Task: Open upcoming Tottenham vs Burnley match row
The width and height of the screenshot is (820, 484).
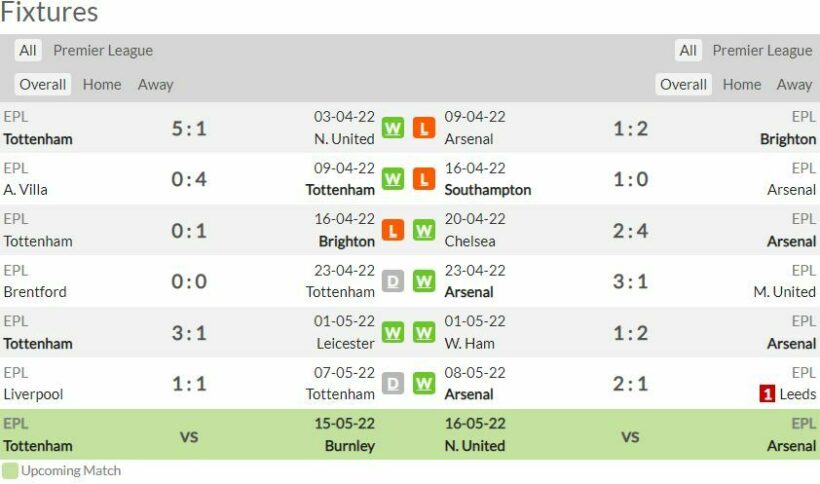Action: [x=189, y=435]
